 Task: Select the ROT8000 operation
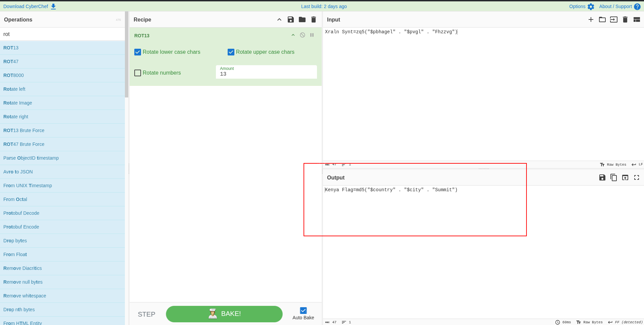point(62,75)
